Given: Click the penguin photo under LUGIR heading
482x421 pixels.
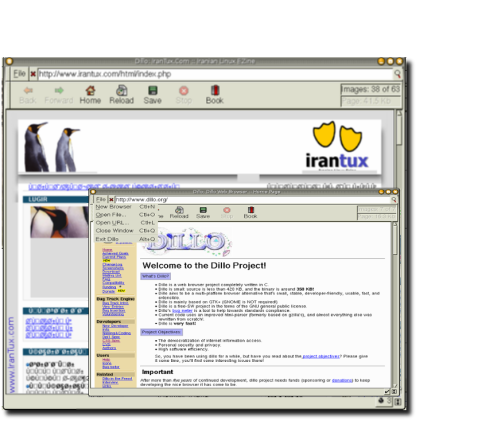Looking at the screenshot, I should 59,222.
